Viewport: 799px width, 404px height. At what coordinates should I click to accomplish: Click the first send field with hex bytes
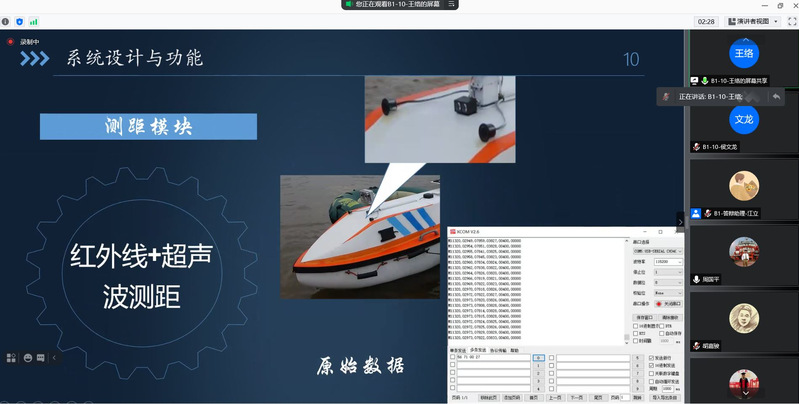pos(494,358)
